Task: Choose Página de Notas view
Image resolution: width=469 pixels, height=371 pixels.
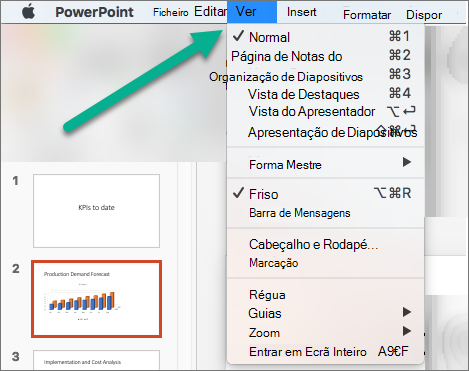Action: pos(325,56)
